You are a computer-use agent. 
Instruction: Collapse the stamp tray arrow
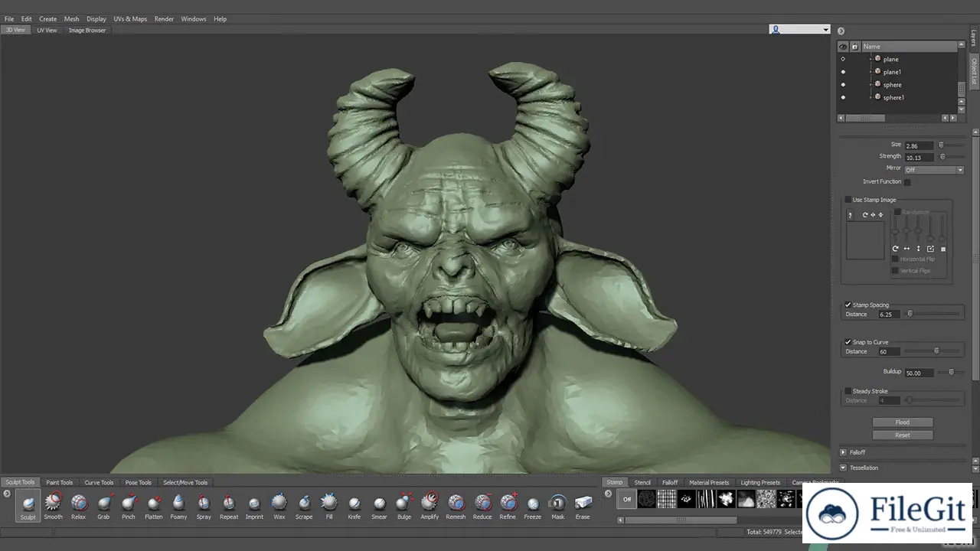[x=609, y=494]
